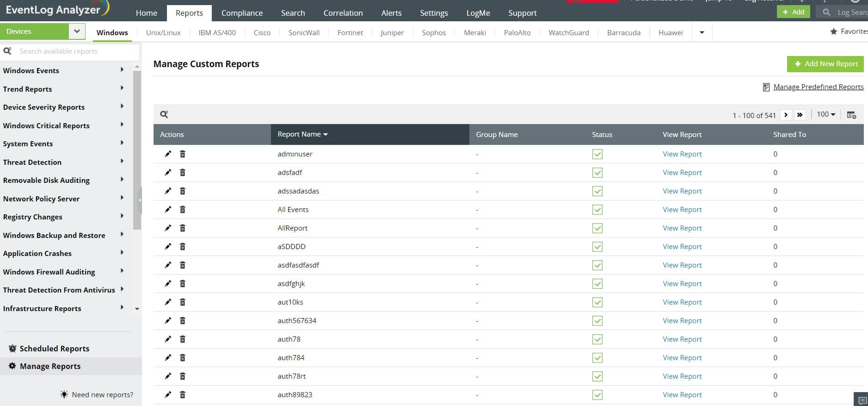Edit the AllReport report

coord(168,228)
